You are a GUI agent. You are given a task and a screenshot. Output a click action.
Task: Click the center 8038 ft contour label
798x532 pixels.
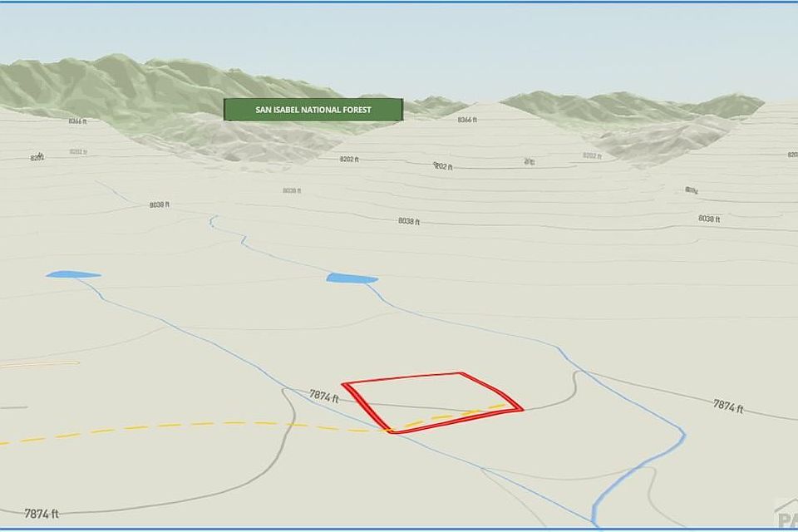[x=409, y=221]
